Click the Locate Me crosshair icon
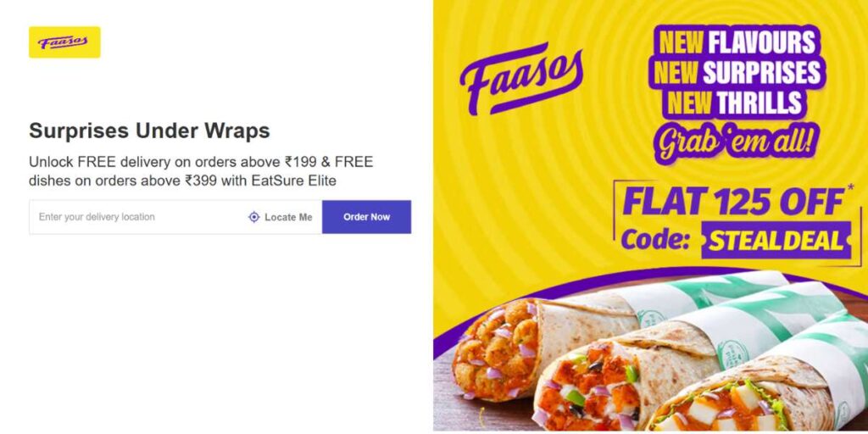The image size is (868, 434). click(254, 217)
